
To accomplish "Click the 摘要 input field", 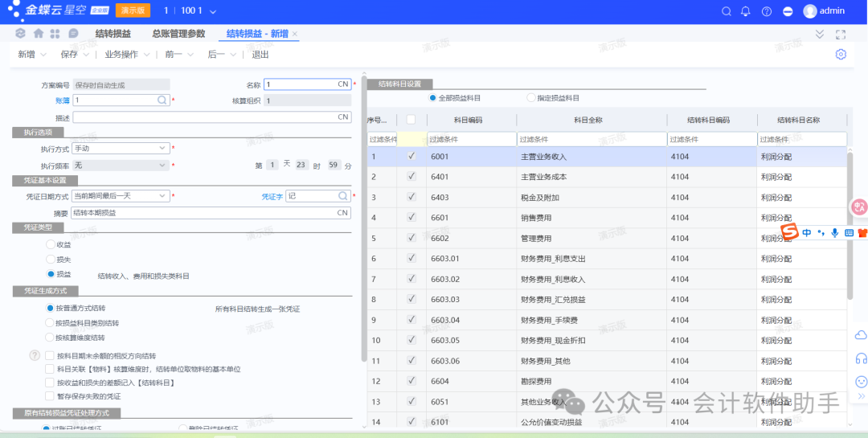I will coord(204,213).
